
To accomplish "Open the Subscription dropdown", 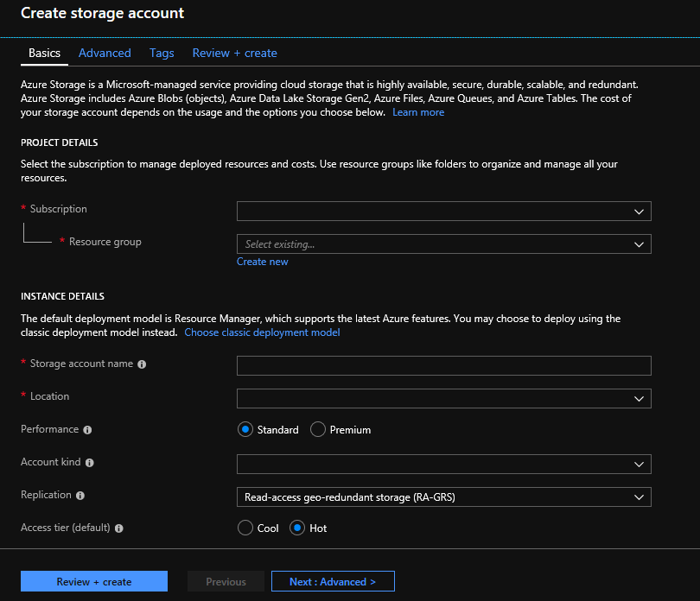I will click(x=443, y=211).
